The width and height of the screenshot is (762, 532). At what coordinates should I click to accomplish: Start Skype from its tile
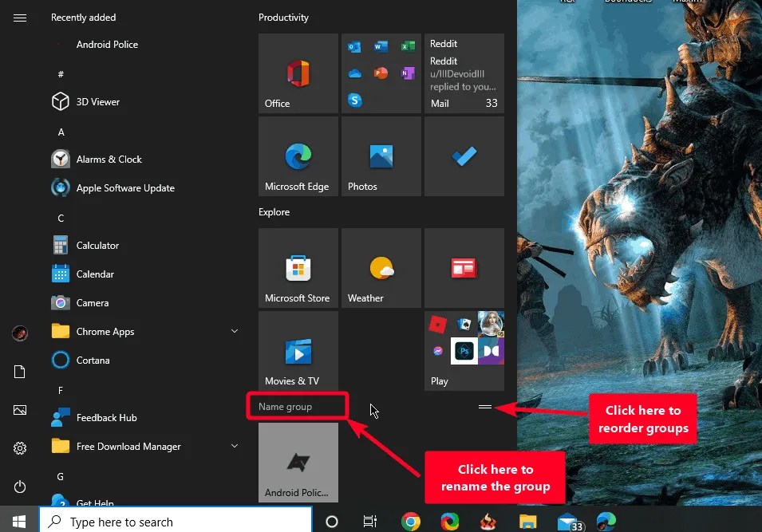[x=354, y=100]
